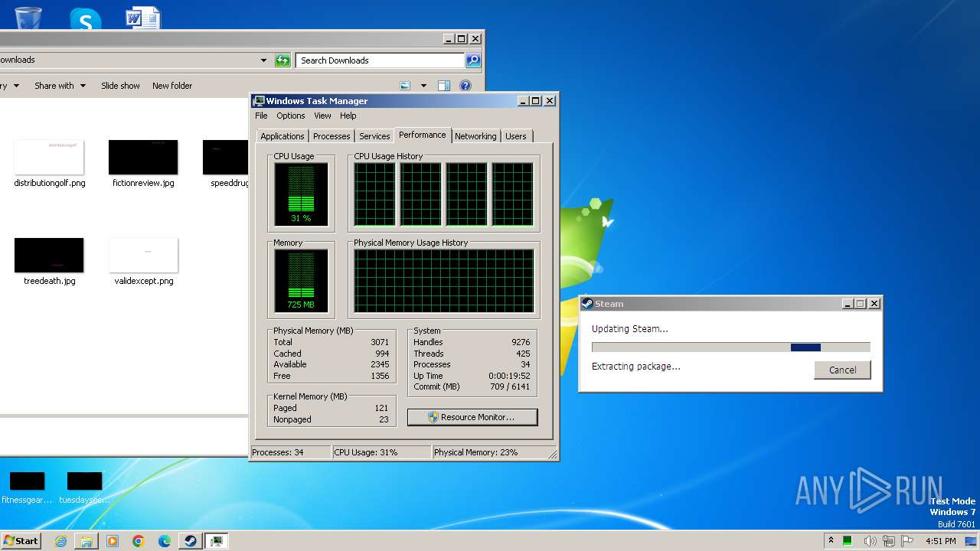Select the Skype desktop icon
The height and width of the screenshot is (551, 980).
(x=85, y=18)
